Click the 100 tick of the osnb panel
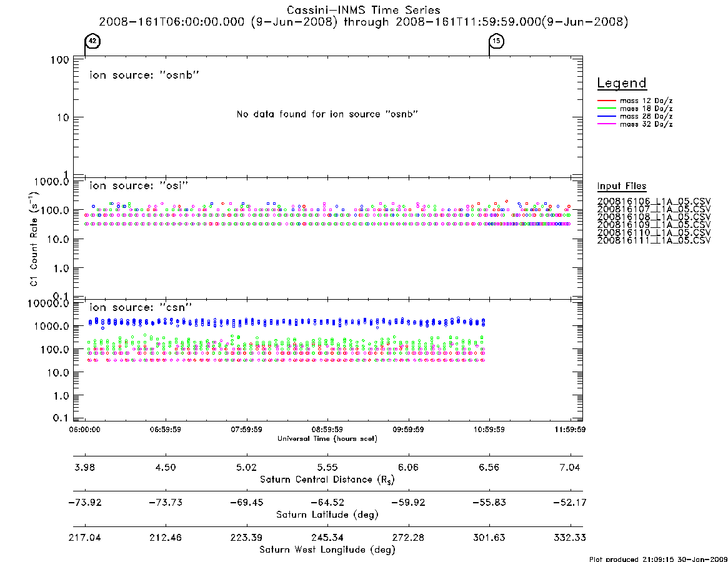This screenshot has height=562, width=728. pos(60,61)
